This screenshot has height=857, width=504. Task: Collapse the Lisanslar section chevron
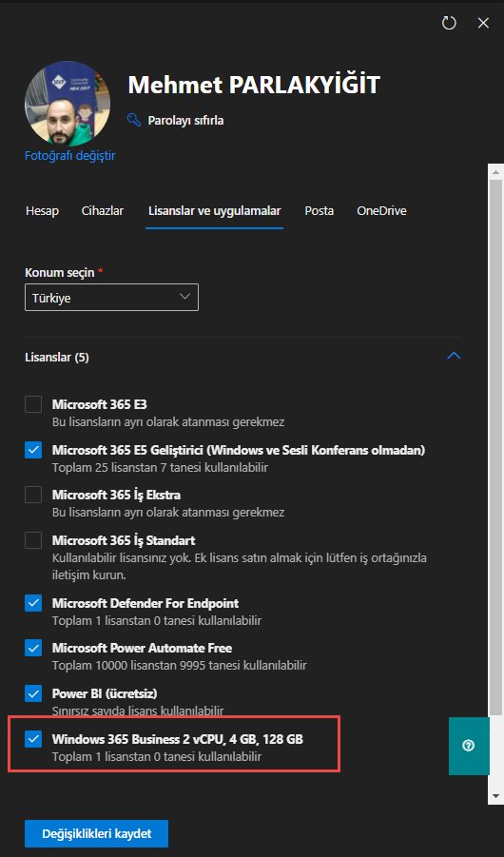[454, 356]
